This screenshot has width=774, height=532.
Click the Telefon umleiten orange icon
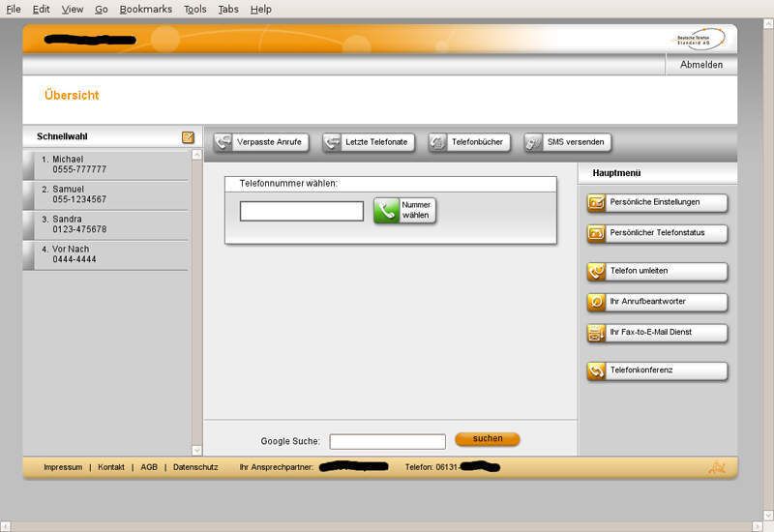coord(596,272)
